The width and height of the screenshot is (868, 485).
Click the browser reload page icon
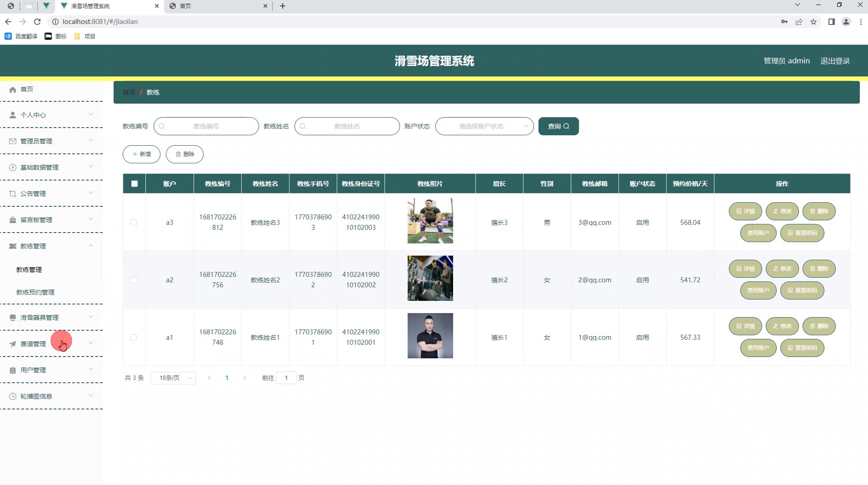38,22
